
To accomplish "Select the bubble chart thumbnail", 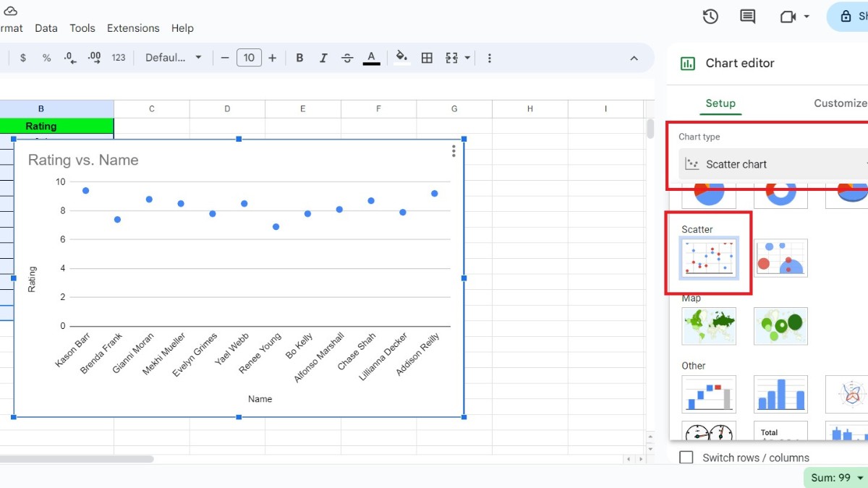I will (780, 257).
